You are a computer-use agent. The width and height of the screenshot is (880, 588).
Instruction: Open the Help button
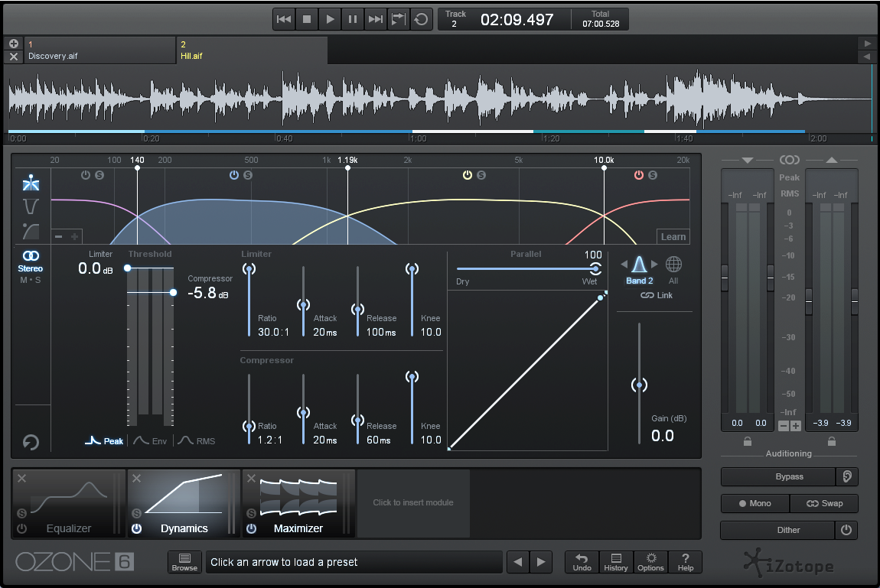tap(686, 562)
